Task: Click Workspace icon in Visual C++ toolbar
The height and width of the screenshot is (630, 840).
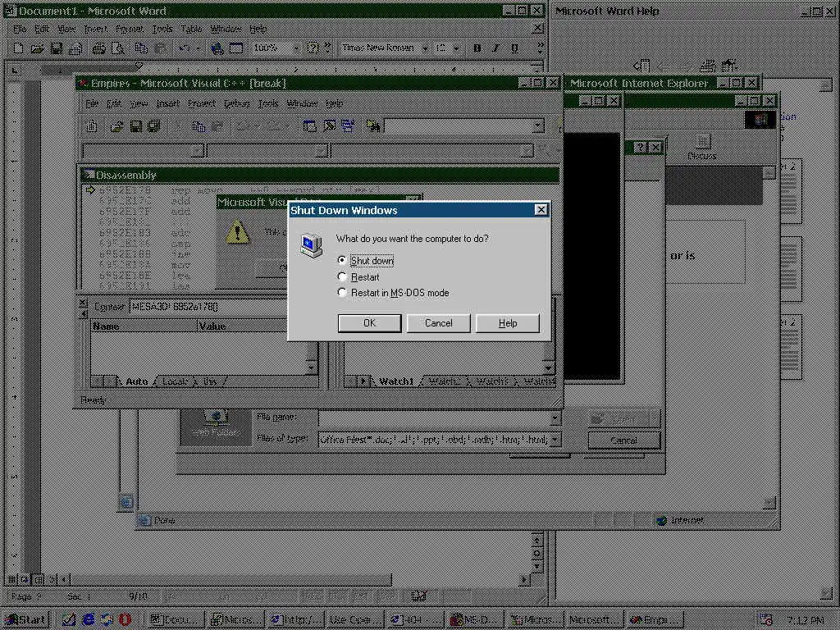Action: tap(309, 126)
